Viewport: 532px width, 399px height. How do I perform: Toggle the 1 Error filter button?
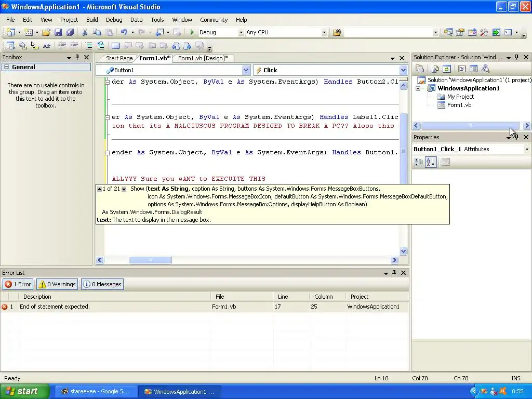tap(18, 284)
